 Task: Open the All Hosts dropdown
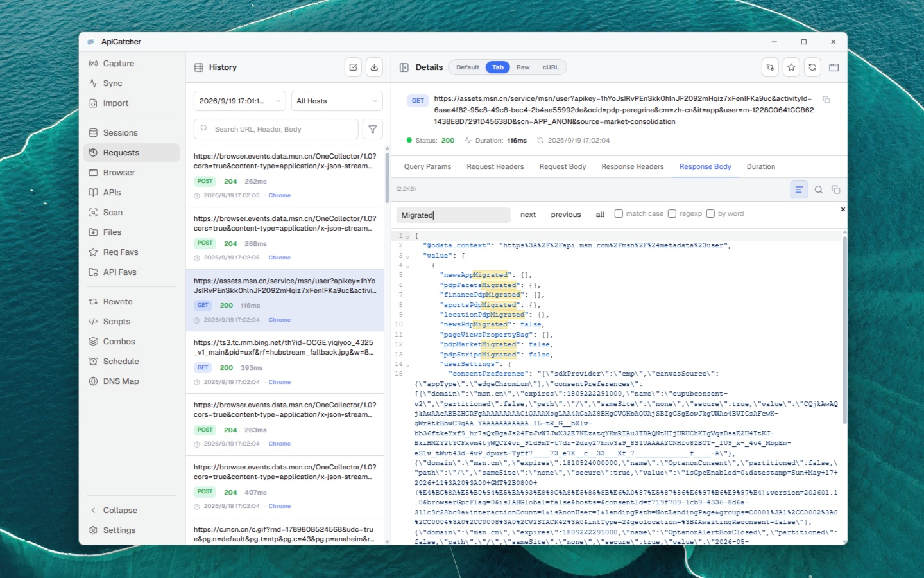click(x=337, y=101)
